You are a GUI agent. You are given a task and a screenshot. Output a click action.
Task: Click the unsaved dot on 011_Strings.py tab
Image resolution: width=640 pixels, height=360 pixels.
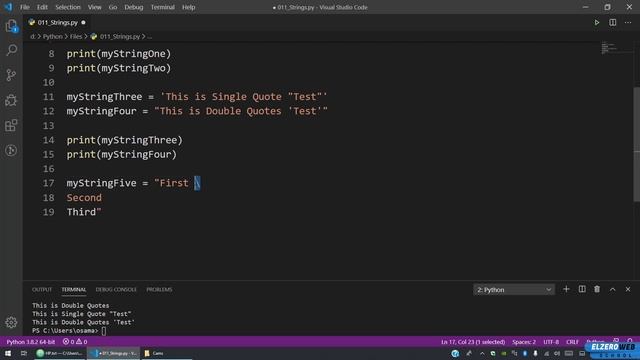[83, 22]
